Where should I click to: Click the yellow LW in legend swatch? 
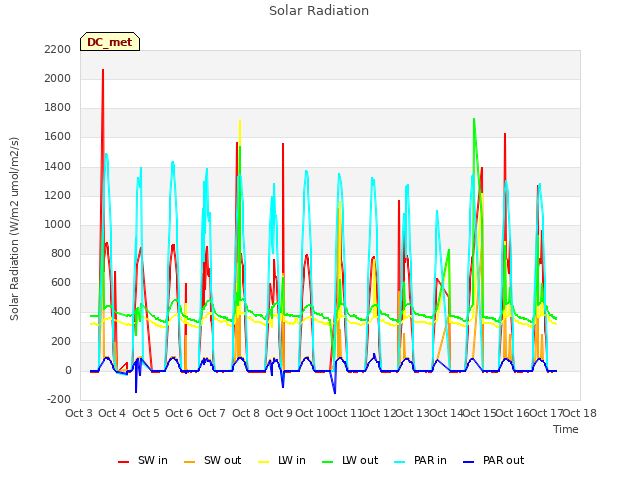tap(264, 462)
